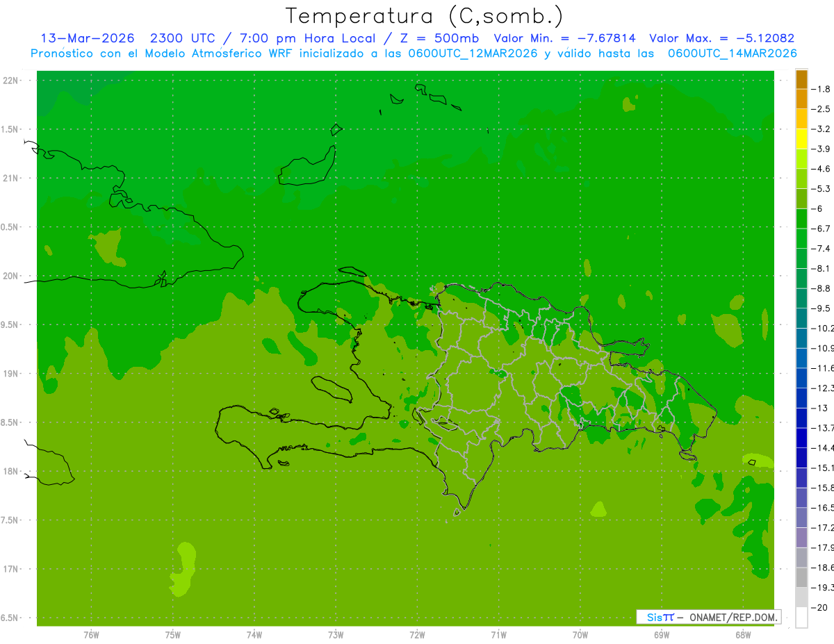Pick the green swatch between -6 and -6.7
This screenshot has width=834, height=644.
tap(801, 219)
